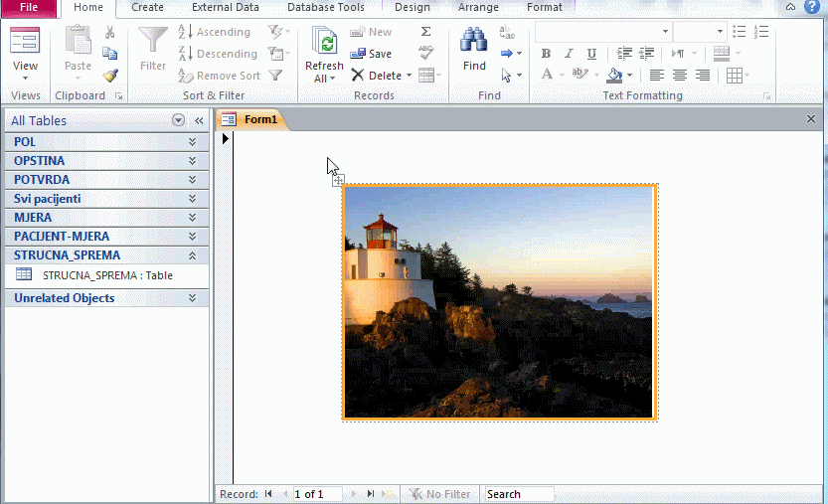
Task: Click the Spelling check icon
Action: [x=425, y=53]
